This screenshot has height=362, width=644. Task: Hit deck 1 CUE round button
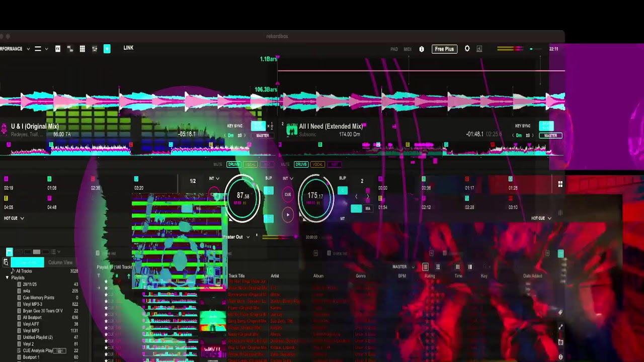point(214,195)
